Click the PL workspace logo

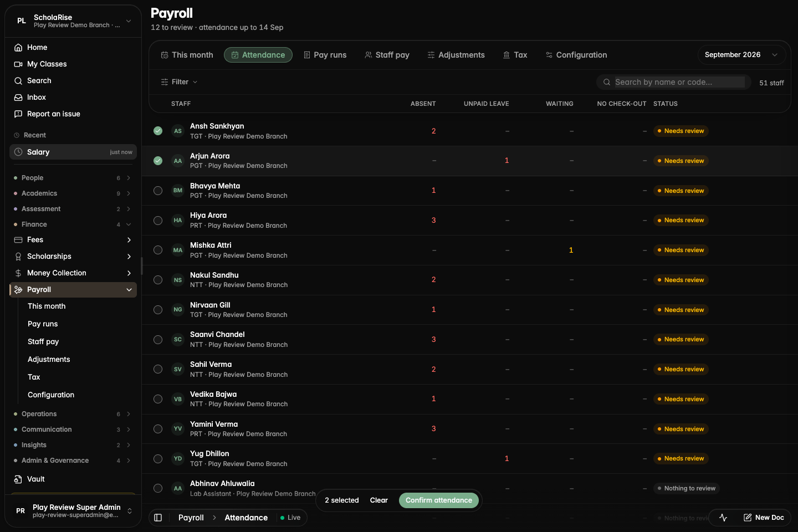tap(22, 21)
